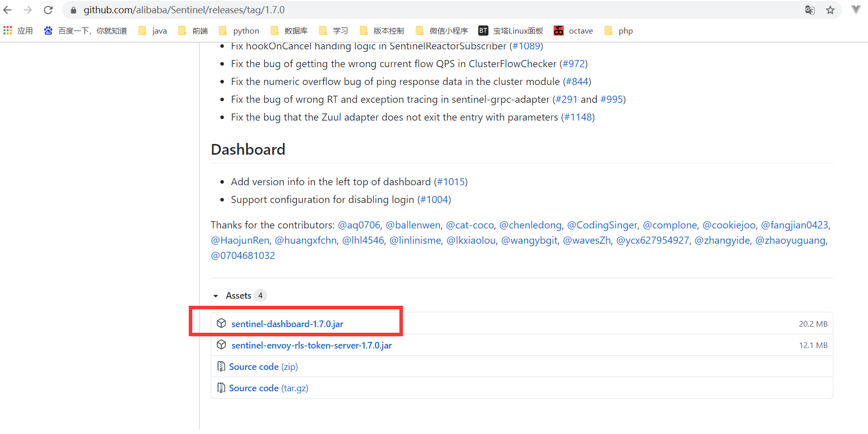Visit contributor @wavesZh profile
Image resolution: width=868 pixels, height=434 pixels.
(x=587, y=240)
